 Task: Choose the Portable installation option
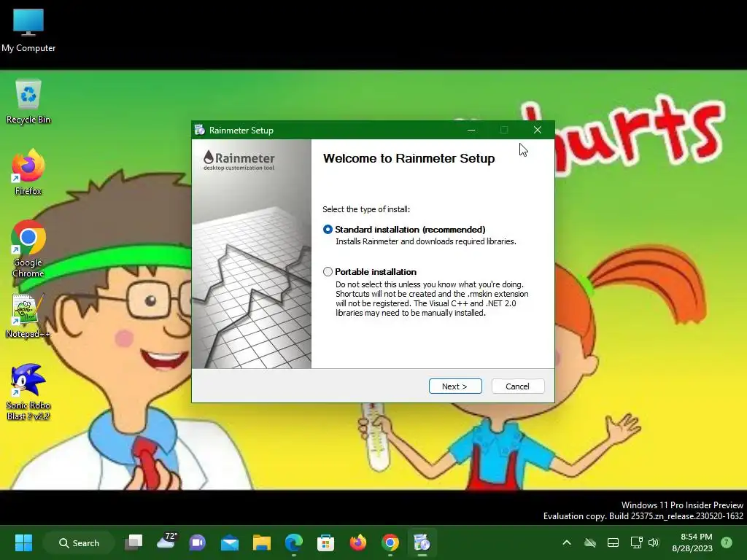(x=328, y=272)
